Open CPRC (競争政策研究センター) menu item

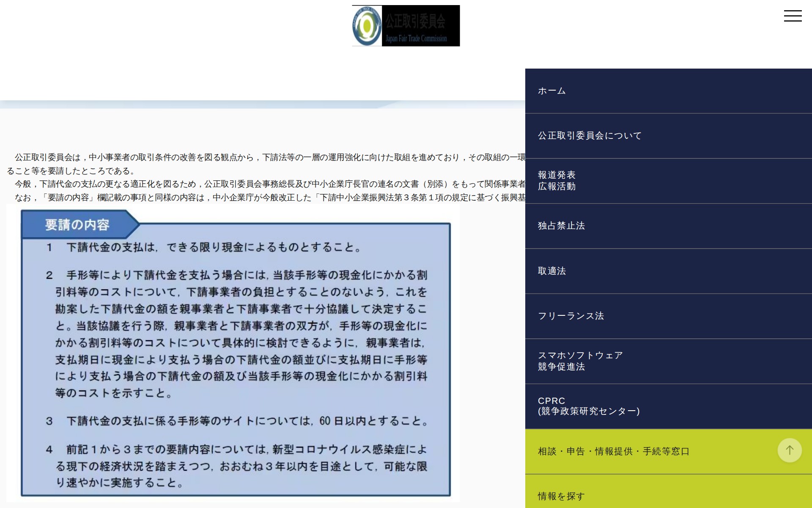click(588, 406)
